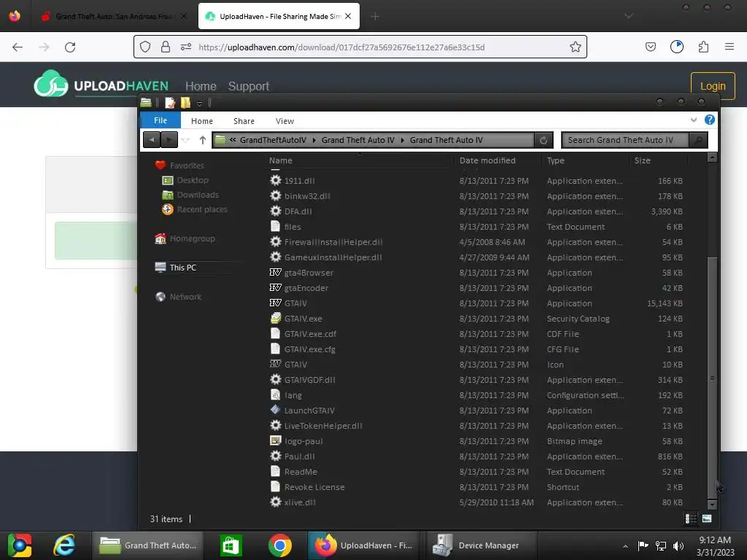Click the UploadHaven Login button
Viewport: 747px width, 560px height.
click(713, 86)
